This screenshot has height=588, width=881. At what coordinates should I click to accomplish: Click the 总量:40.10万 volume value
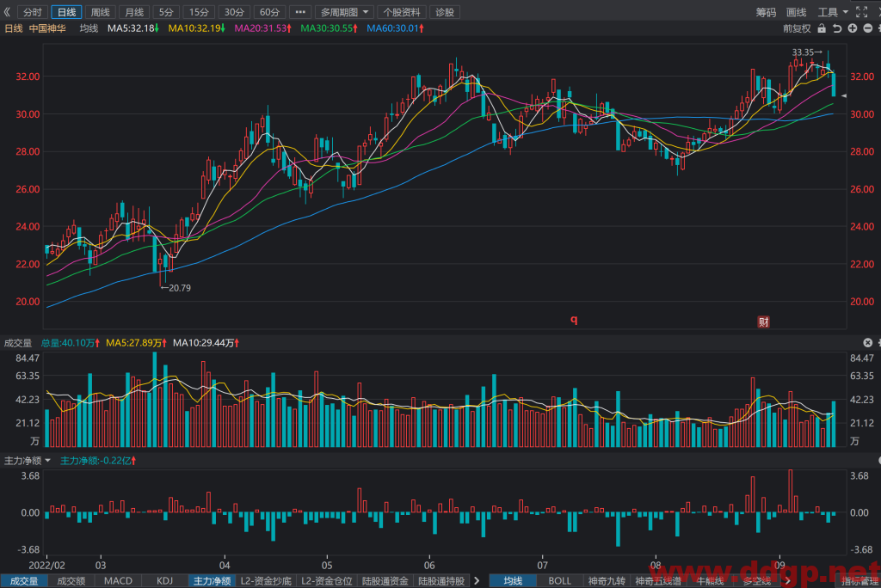point(71,343)
